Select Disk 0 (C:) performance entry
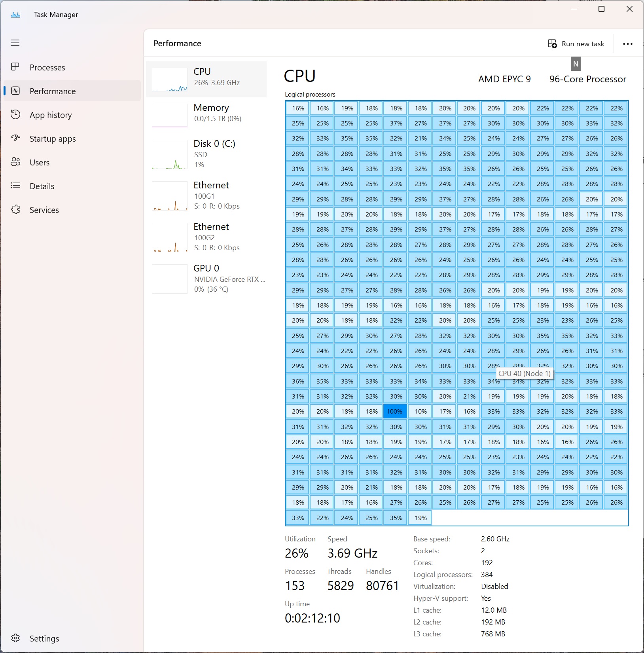This screenshot has height=653, width=644. pos(206,154)
